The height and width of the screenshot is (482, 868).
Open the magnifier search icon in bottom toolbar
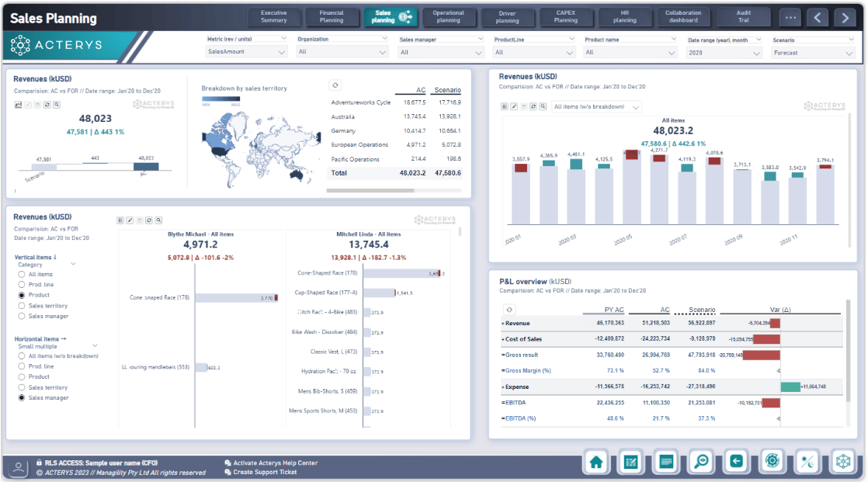(701, 462)
